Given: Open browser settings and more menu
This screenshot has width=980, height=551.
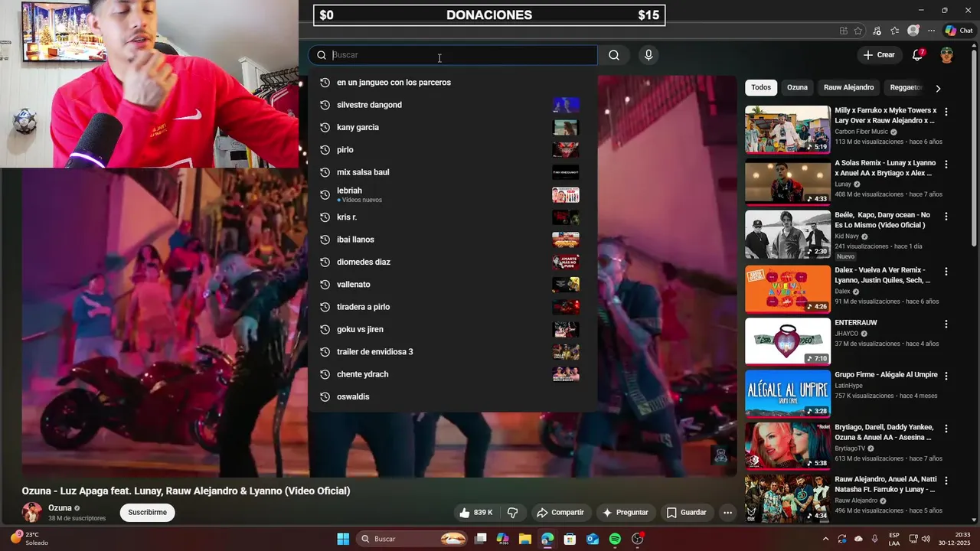Looking at the screenshot, I should coord(932,31).
